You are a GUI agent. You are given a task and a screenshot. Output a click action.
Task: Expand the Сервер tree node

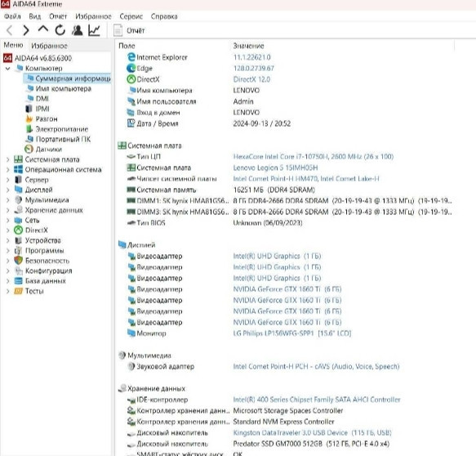click(8, 180)
